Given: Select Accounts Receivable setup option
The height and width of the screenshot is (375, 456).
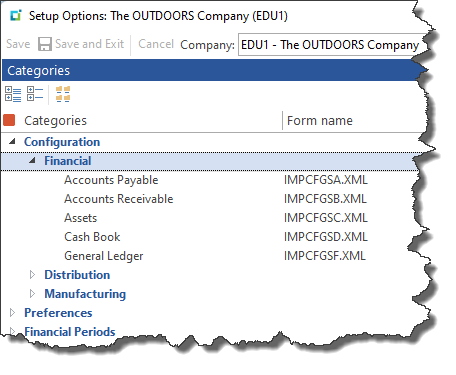Looking at the screenshot, I should click(x=119, y=199).
